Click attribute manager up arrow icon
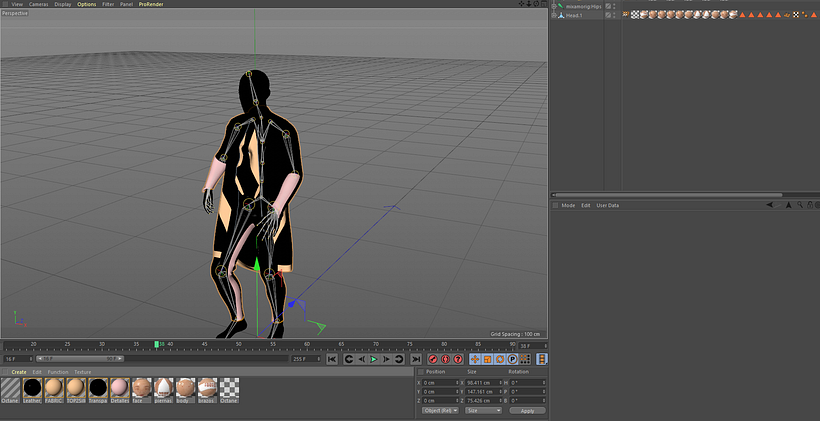The width and height of the screenshot is (820, 421). click(789, 205)
